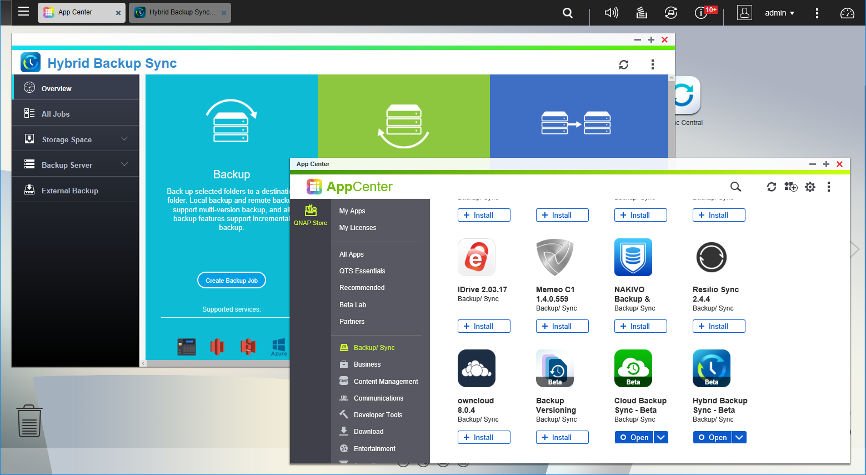The image size is (866, 475).
Task: Expand Backup Server in Hybrid Backup Sync
Action: click(76, 164)
